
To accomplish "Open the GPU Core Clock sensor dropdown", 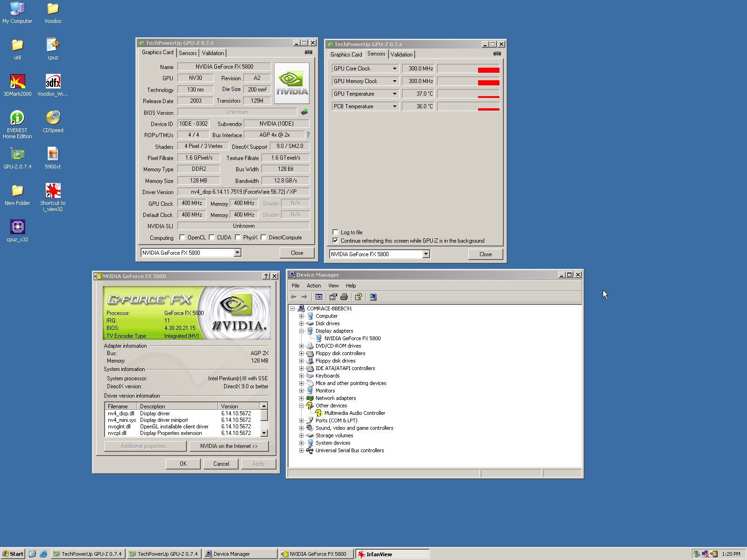I will click(x=395, y=69).
